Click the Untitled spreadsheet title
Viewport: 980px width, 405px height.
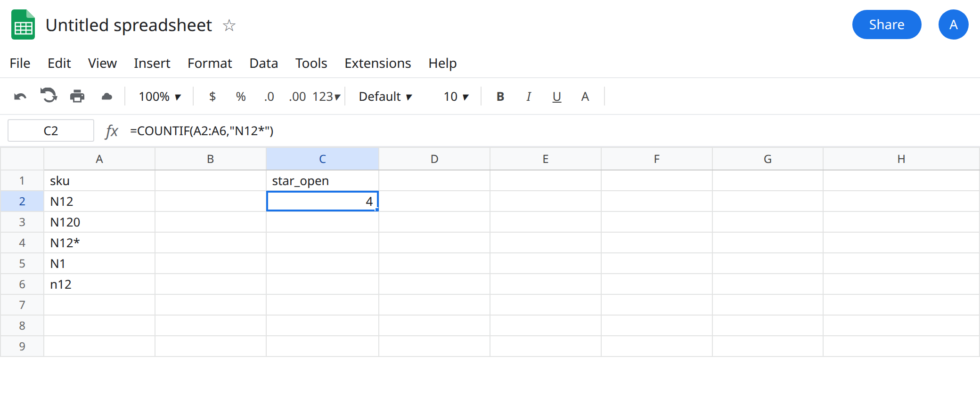pyautogui.click(x=129, y=25)
